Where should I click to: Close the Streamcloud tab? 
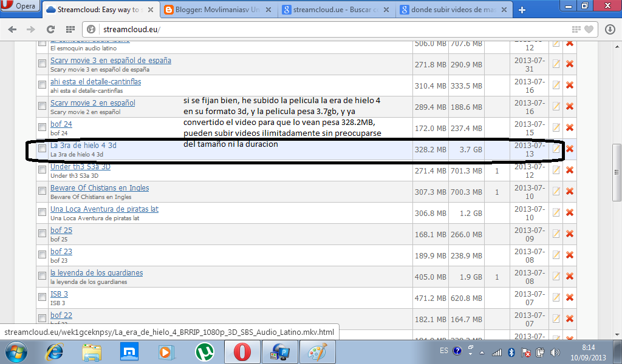(x=151, y=10)
